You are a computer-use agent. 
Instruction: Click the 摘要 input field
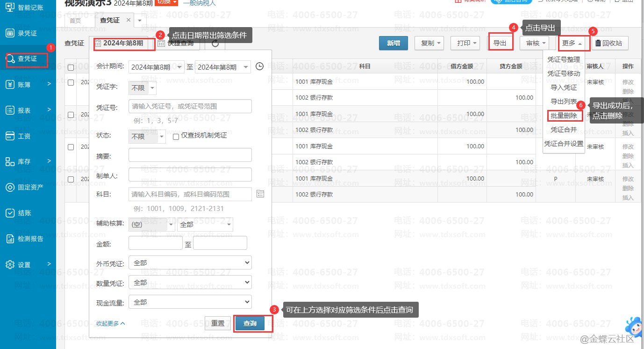190,155
